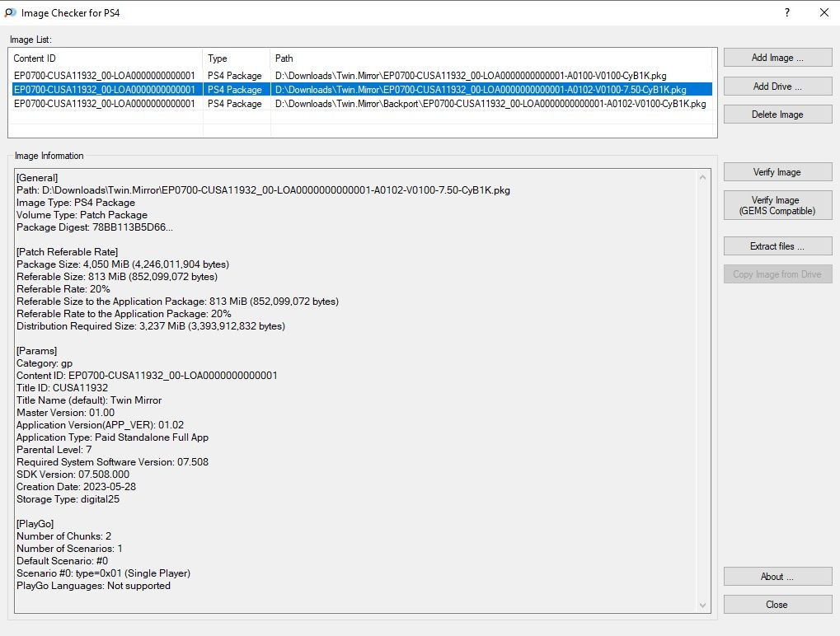Click the Storage Type: digital25 line
The height and width of the screenshot is (636, 840).
(x=68, y=498)
